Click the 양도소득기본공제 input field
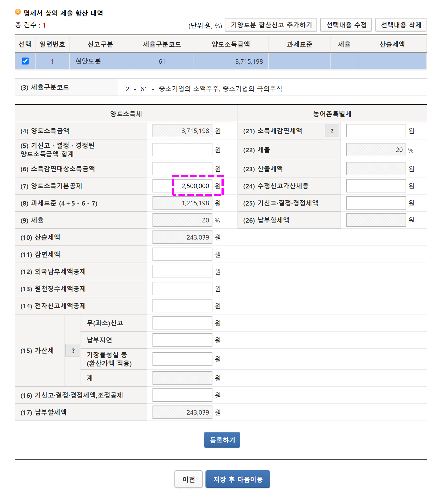Viewport: 431px width, 504px height. pos(182,186)
